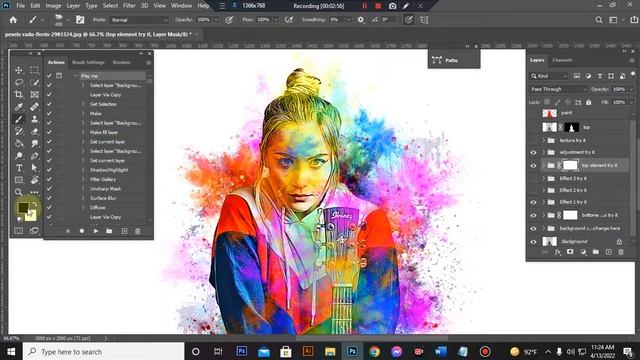Select the Healing Brush tool
This screenshot has height=360, width=640.
34,107
